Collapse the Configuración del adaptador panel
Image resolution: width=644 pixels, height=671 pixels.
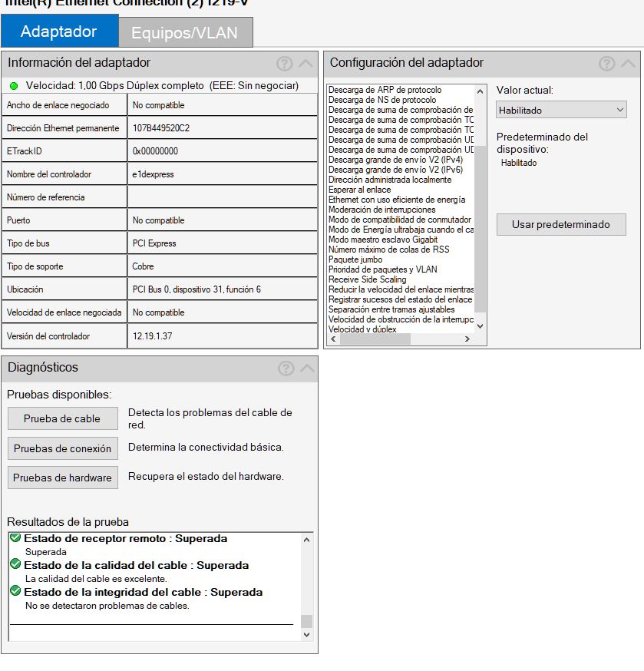[628, 64]
